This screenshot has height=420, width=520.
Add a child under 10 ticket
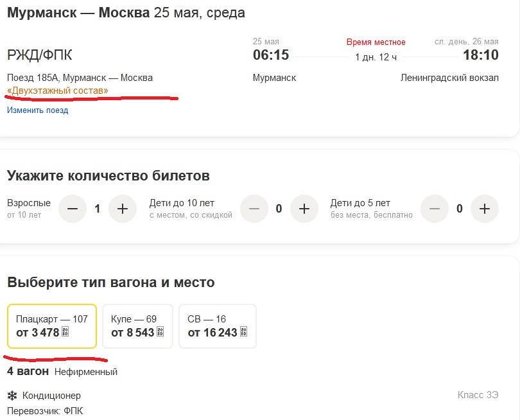pyautogui.click(x=304, y=209)
